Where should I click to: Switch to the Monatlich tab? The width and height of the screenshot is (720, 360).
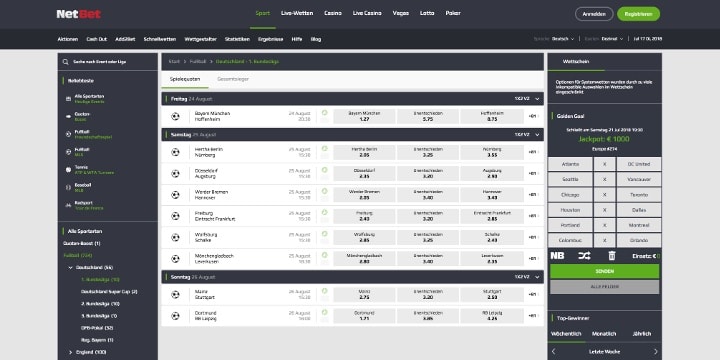coord(604,334)
